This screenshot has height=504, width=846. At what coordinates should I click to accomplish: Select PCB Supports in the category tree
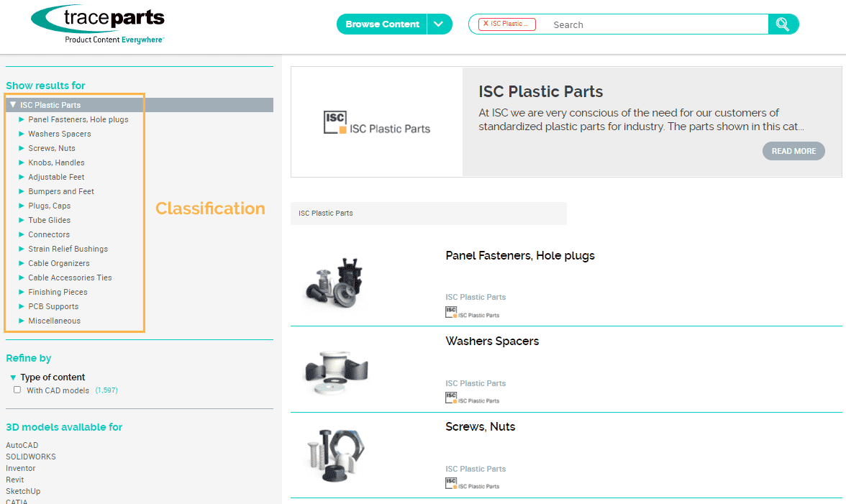[x=53, y=306]
